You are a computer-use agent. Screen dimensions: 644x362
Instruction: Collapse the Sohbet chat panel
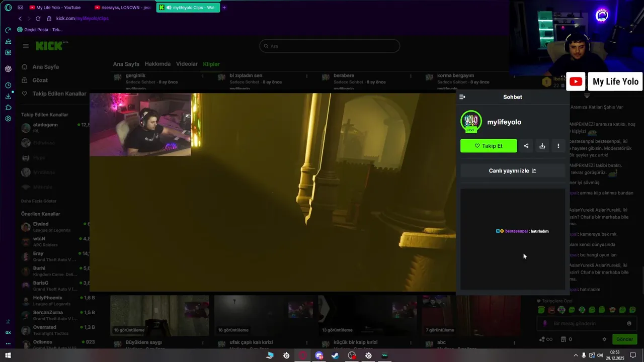[x=462, y=97]
